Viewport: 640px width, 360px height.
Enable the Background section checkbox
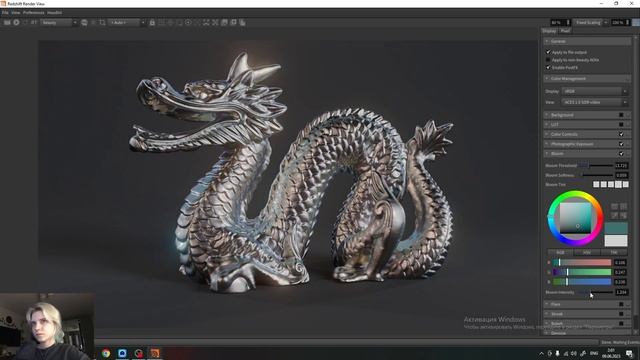[x=621, y=115]
